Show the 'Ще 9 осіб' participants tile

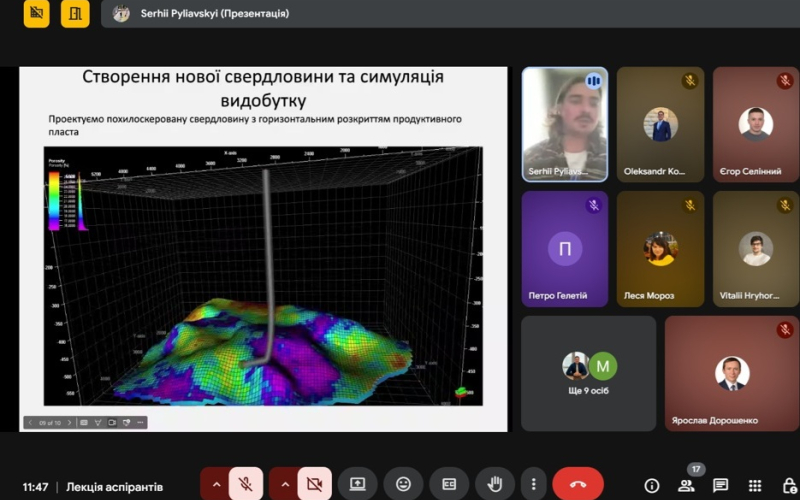588,373
